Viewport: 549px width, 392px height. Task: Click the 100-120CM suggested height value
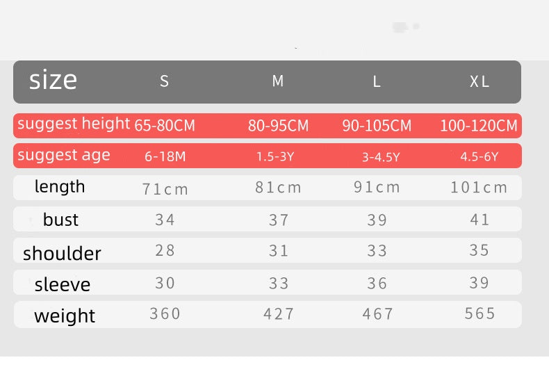pos(479,126)
